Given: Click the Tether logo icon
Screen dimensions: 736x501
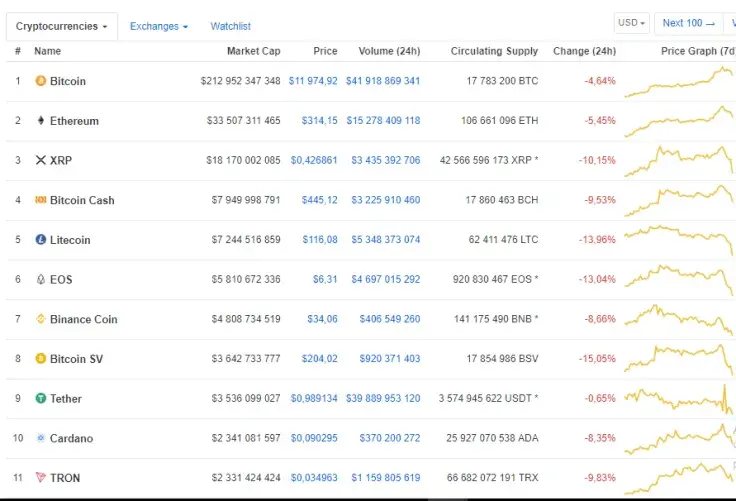Looking at the screenshot, I should point(41,398).
